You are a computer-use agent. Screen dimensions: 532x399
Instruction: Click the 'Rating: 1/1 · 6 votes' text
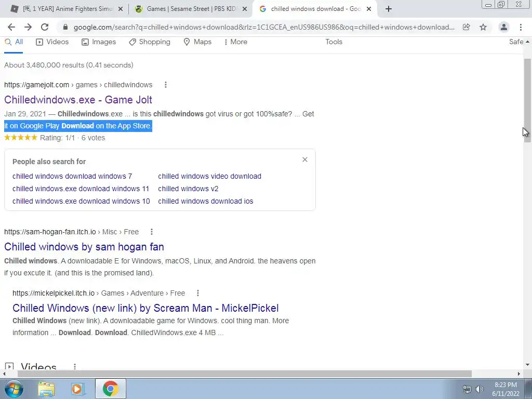coord(72,138)
